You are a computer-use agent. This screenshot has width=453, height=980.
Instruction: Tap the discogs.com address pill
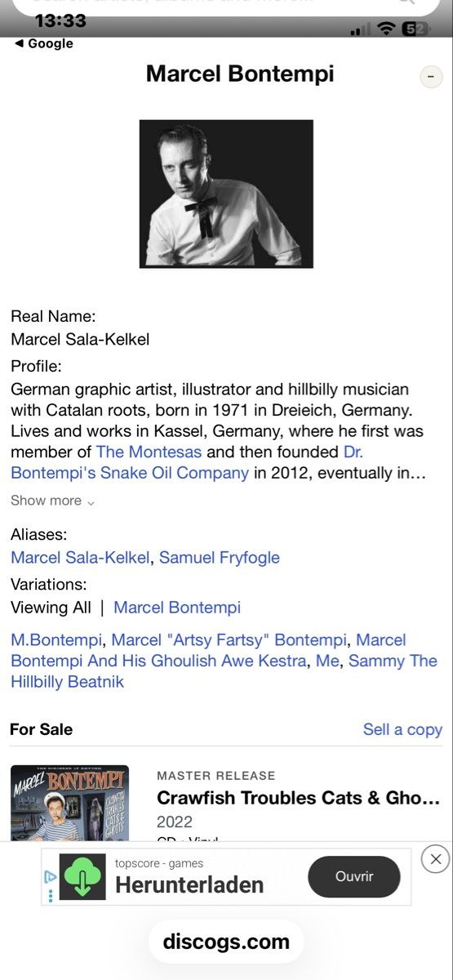[x=226, y=942]
